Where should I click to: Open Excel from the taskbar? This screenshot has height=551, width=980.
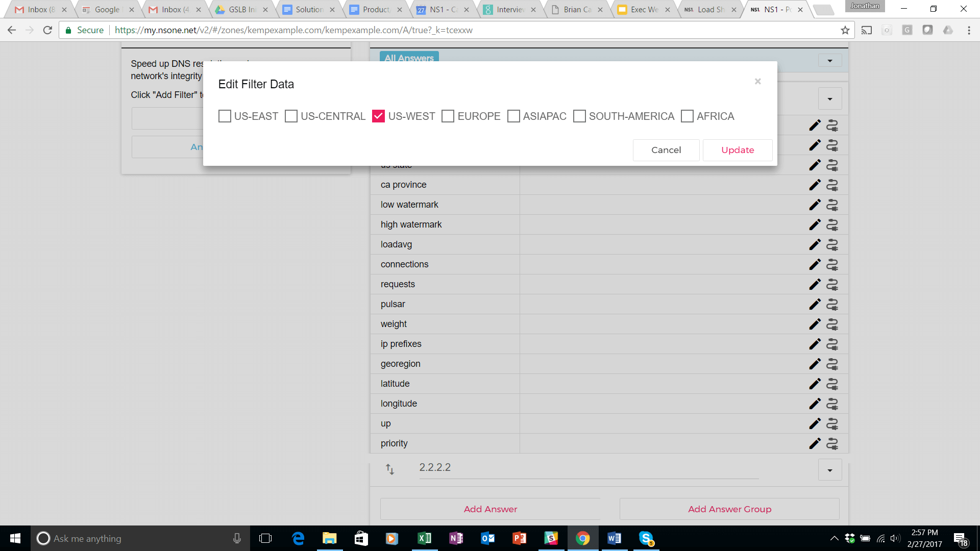pyautogui.click(x=424, y=538)
